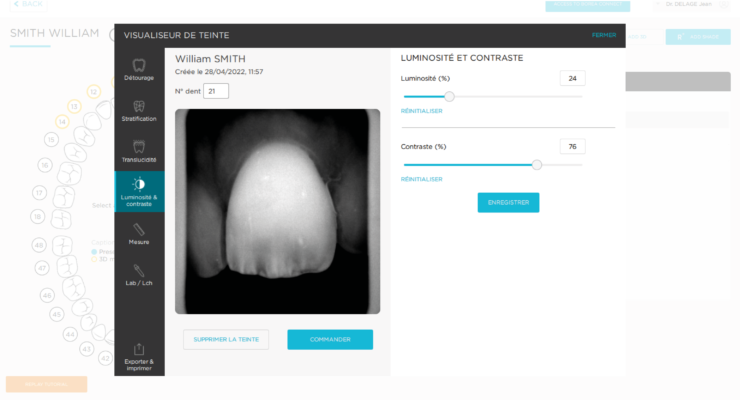Click the tooth grayscale preview image
740x400 pixels.
278,211
